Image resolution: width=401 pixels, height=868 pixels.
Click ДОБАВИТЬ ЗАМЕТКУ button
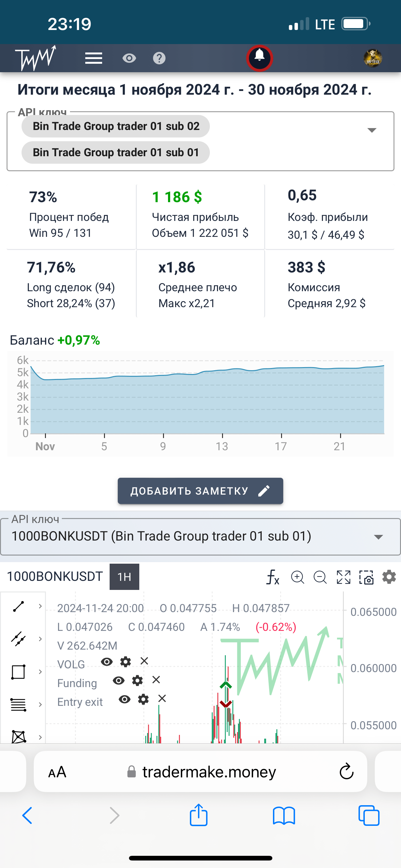point(200,491)
